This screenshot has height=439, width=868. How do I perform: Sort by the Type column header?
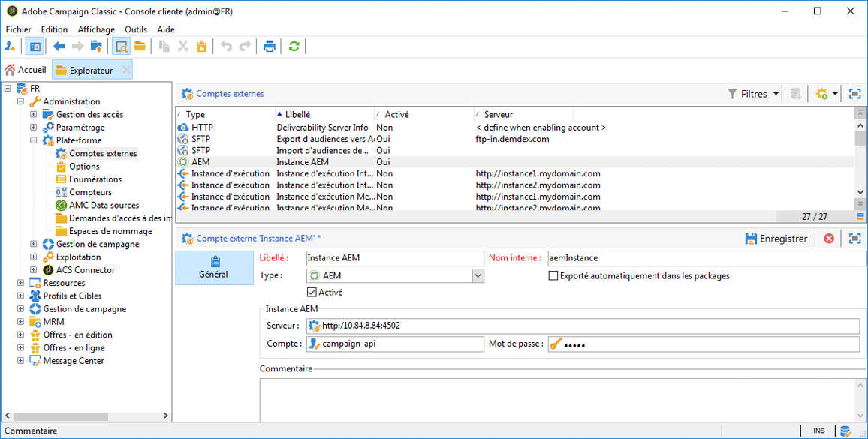click(225, 115)
